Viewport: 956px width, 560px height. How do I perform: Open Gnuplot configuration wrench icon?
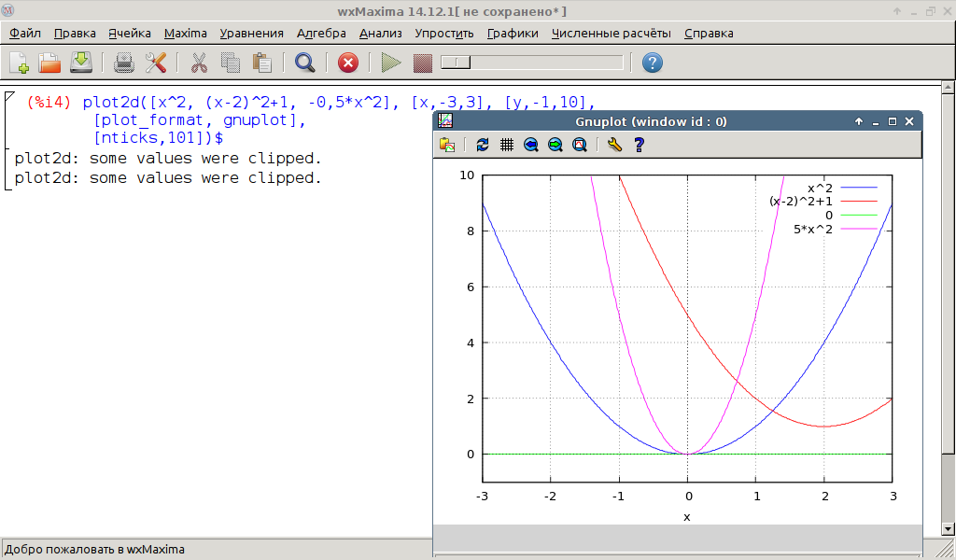pyautogui.click(x=613, y=145)
